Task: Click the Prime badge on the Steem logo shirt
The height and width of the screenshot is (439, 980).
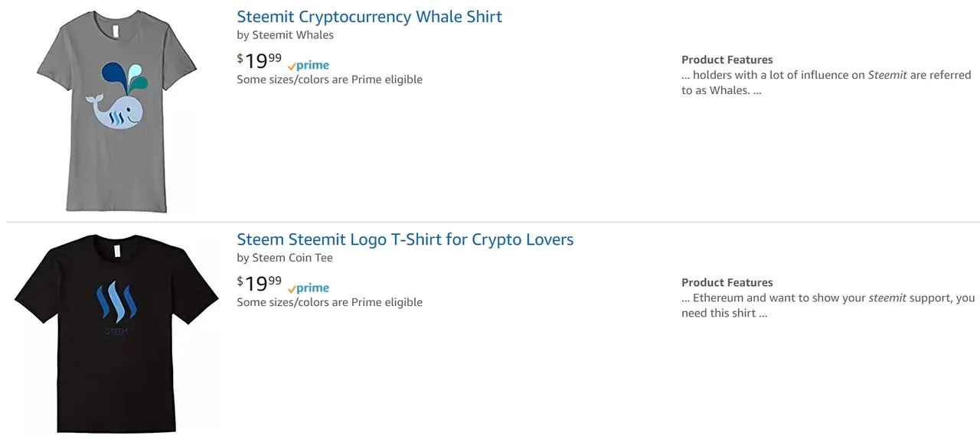Action: pyautogui.click(x=308, y=288)
